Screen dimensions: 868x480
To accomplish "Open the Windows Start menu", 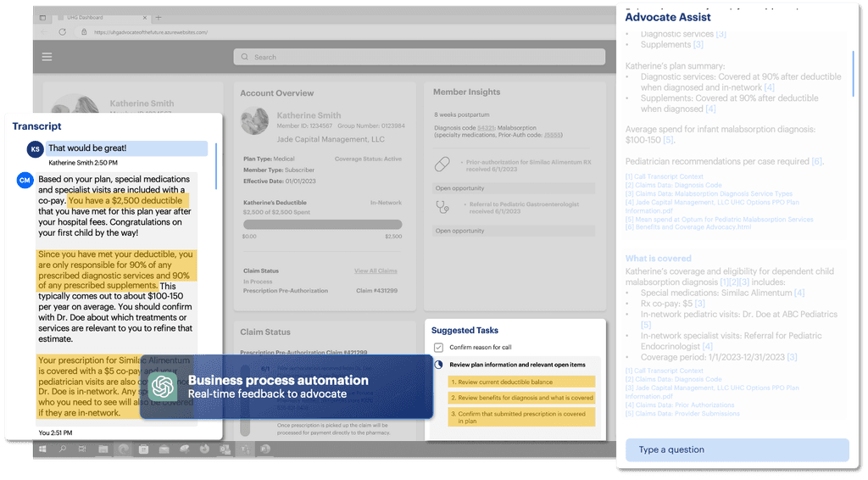I will pyautogui.click(x=42, y=449).
